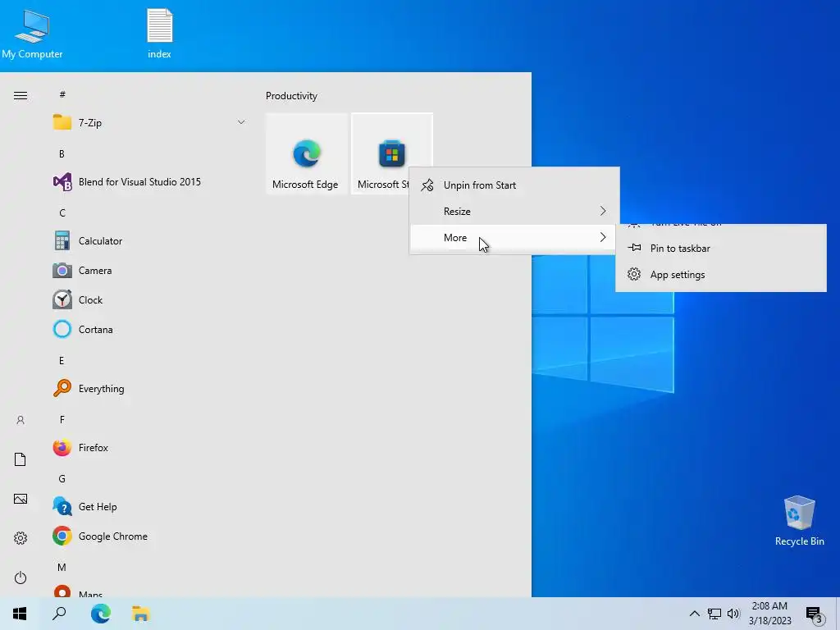
Task: Open the index file on desktop
Action: tap(160, 33)
